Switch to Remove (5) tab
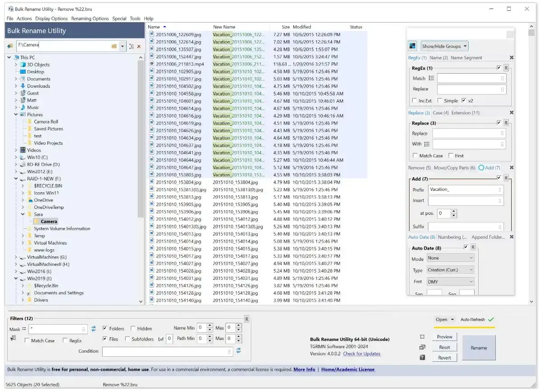Image resolution: width=541 pixels, height=392 pixels. click(x=419, y=168)
